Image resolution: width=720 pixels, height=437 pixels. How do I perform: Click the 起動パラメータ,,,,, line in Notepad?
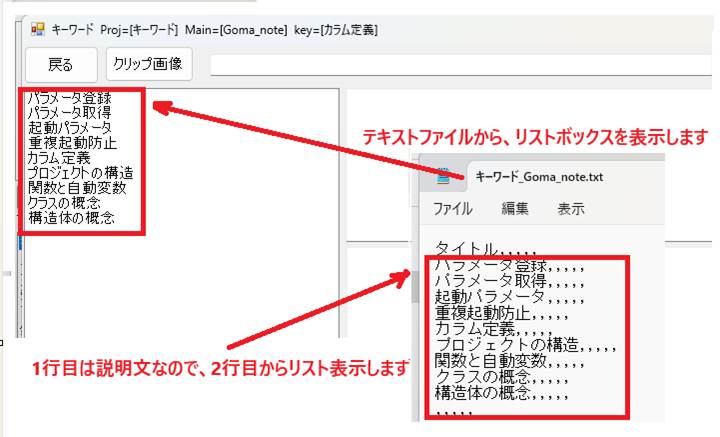(x=510, y=297)
